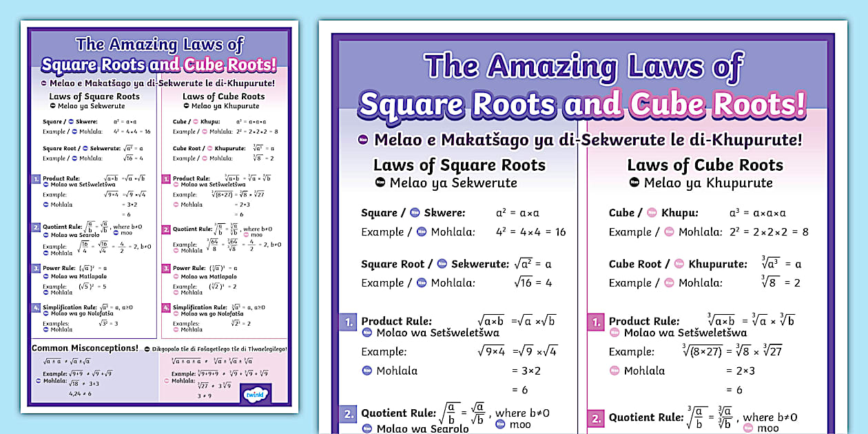Image resolution: width=868 pixels, height=434 pixels.
Task: Select the "Laws of Cube Roots" heading
Action: (705, 165)
